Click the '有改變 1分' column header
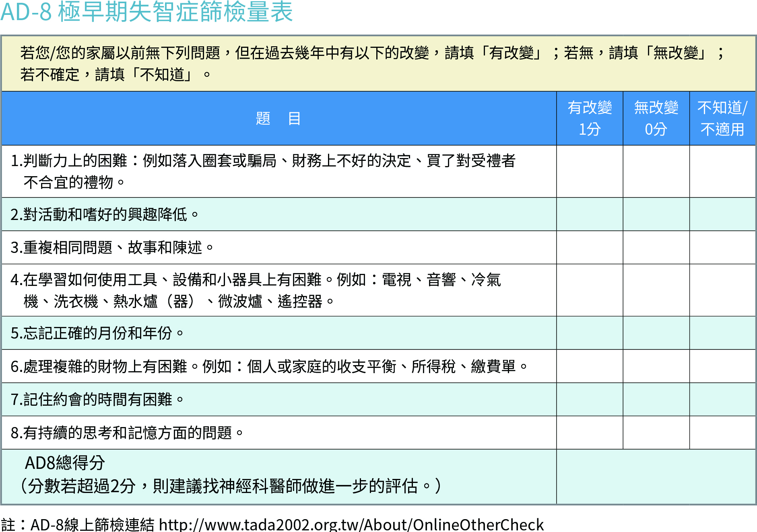 (x=590, y=119)
